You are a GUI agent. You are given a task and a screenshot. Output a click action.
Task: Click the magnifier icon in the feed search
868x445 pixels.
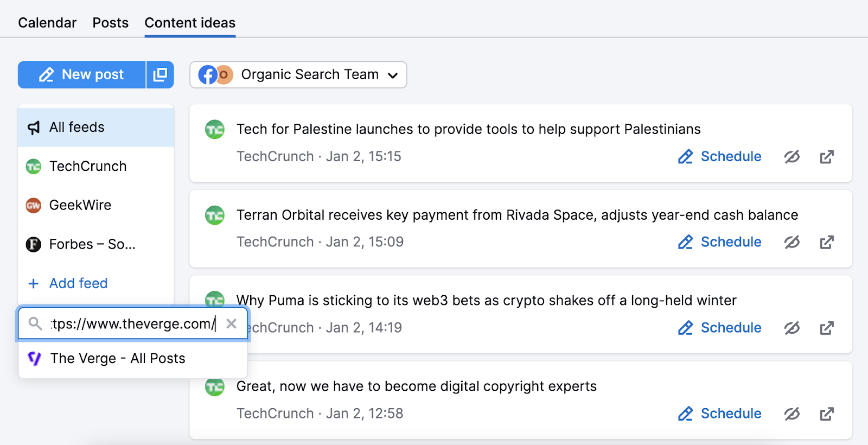tap(35, 324)
